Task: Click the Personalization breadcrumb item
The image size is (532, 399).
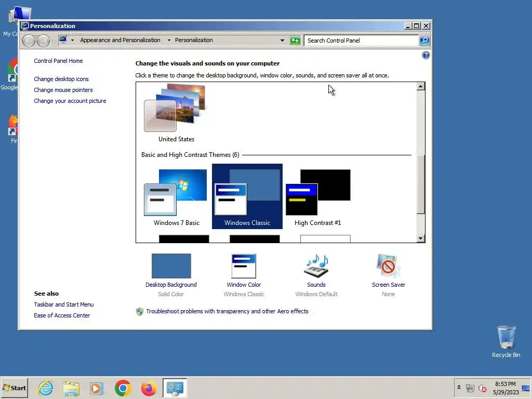Action: 194,40
